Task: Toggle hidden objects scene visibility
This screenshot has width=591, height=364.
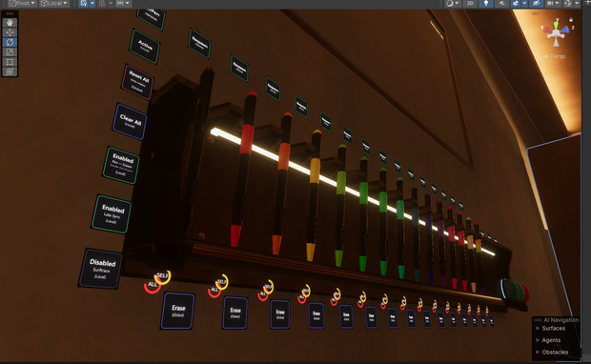Action: [x=536, y=4]
